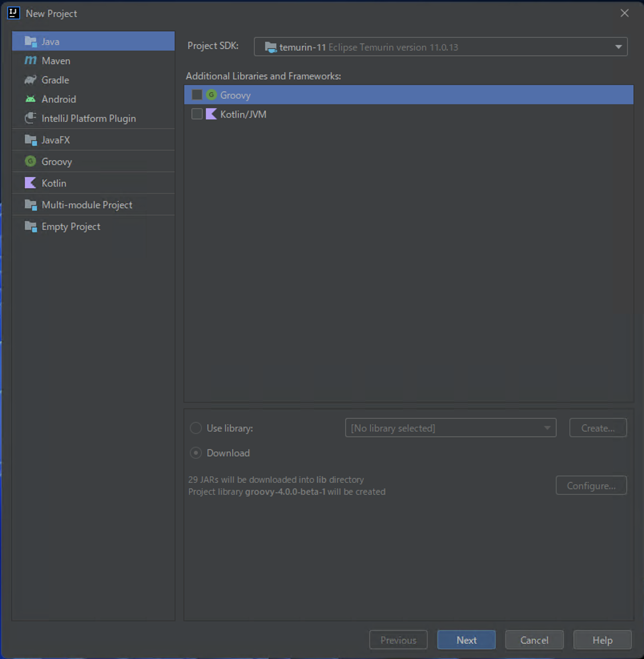
Task: Click the '29 JARs will be downloaded' text
Action: click(276, 479)
